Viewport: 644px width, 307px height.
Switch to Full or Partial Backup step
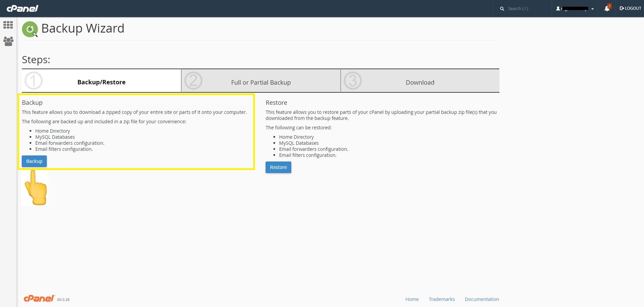(x=261, y=82)
